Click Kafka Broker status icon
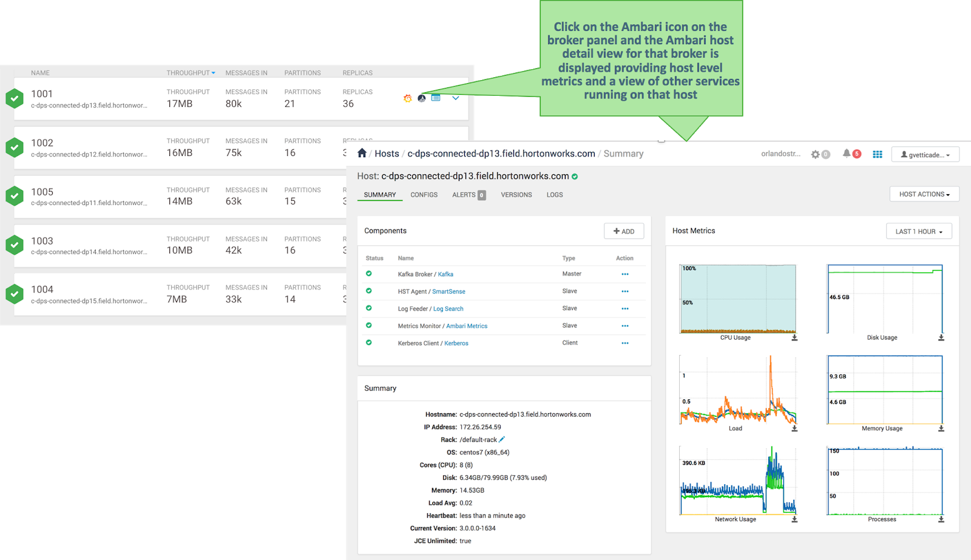Screen dimensions: 971x560 click(x=369, y=274)
